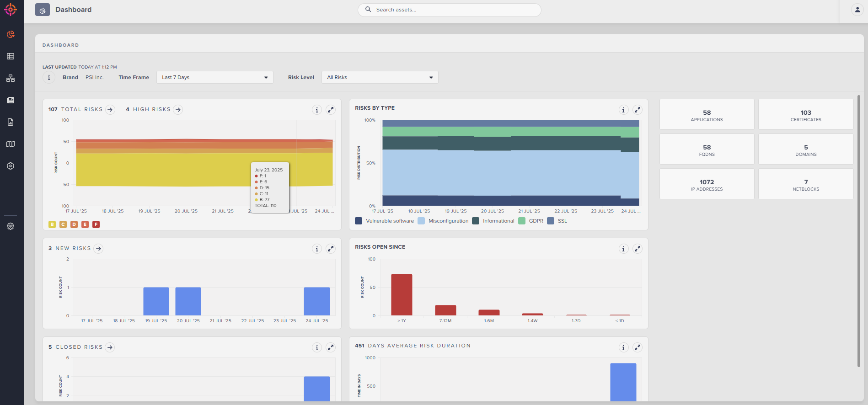Toggle grade F legend filter
Screen dimensions: 868x405
coord(96,224)
